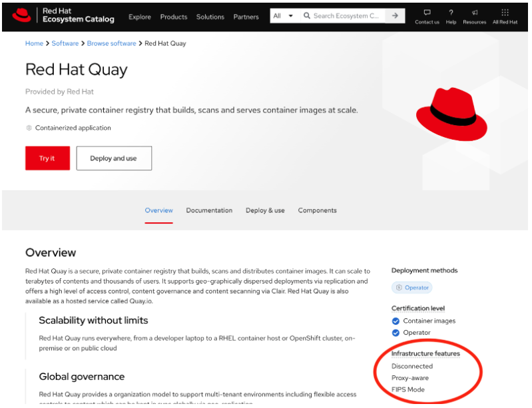Switch to the Deploy & use tab
Screen dimensions: 532x408
tap(265, 210)
